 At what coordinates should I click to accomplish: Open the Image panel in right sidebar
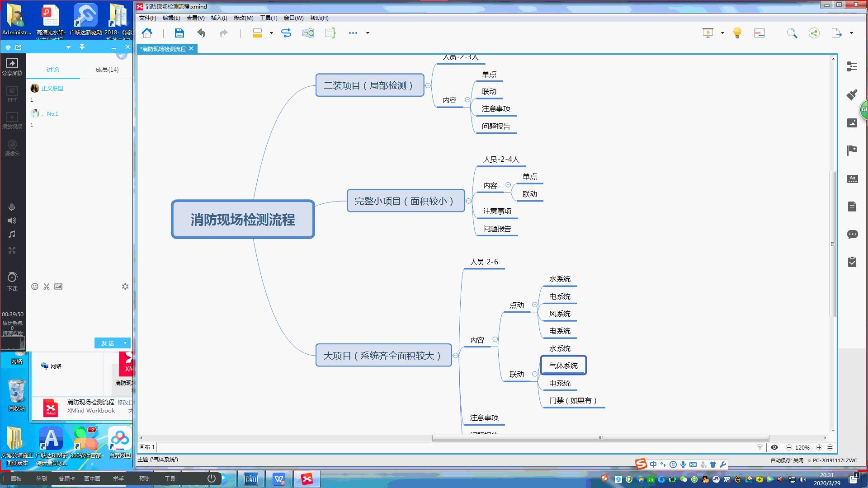coord(852,122)
